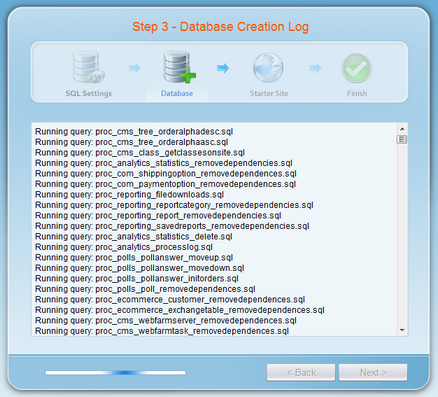Screen dimensions: 438x397
Task: Click the proc_reporting_filedownloads.sql log line
Action: pos(129,195)
